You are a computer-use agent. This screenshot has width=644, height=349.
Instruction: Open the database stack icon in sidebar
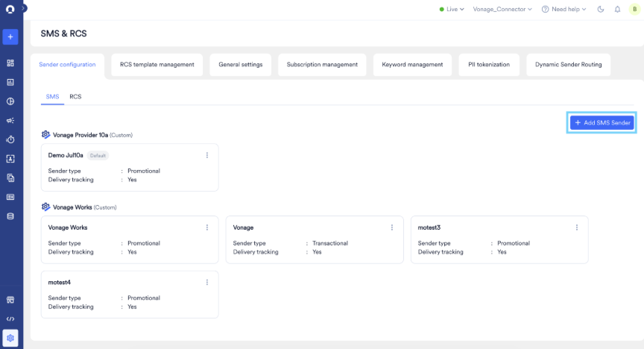pyautogui.click(x=10, y=216)
